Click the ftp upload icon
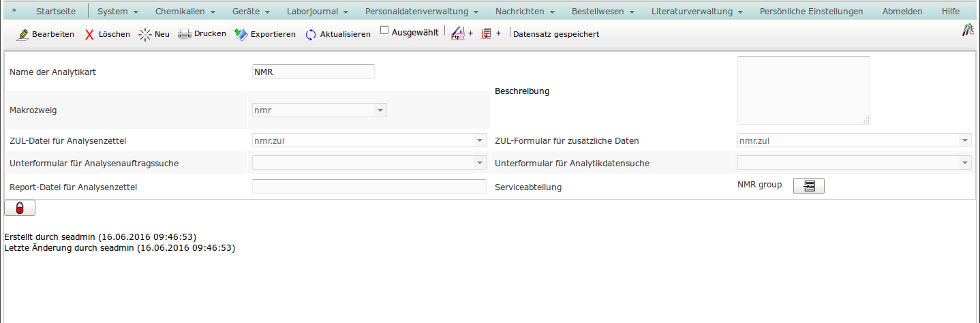The width and height of the screenshot is (980, 323). click(459, 34)
